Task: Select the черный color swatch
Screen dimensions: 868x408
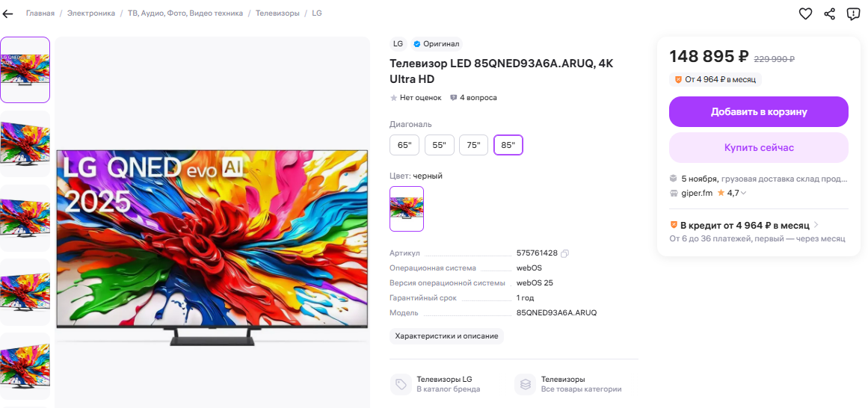Action: tap(407, 208)
